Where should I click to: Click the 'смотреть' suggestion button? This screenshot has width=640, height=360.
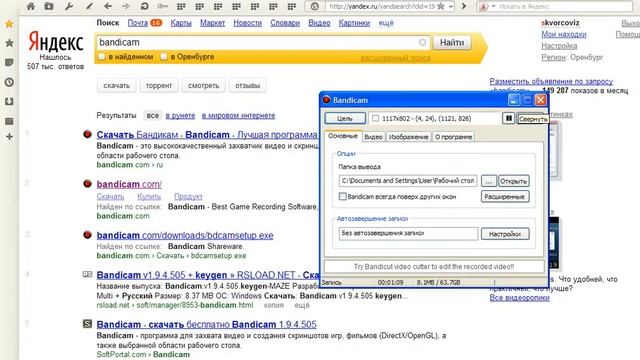click(x=203, y=86)
